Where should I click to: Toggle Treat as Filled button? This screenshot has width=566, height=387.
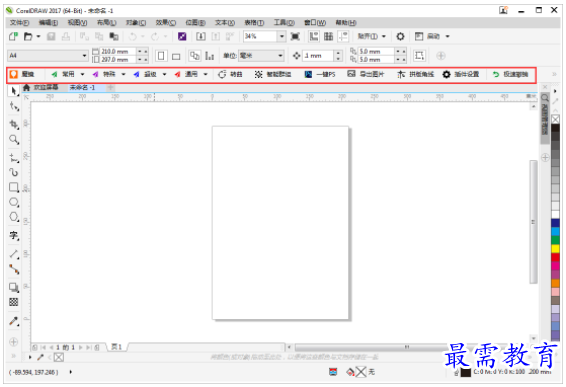click(x=419, y=56)
